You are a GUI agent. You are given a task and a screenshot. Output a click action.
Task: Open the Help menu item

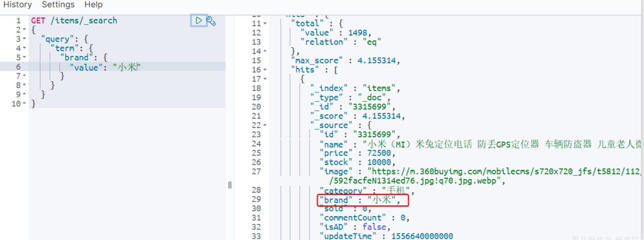pyautogui.click(x=94, y=5)
